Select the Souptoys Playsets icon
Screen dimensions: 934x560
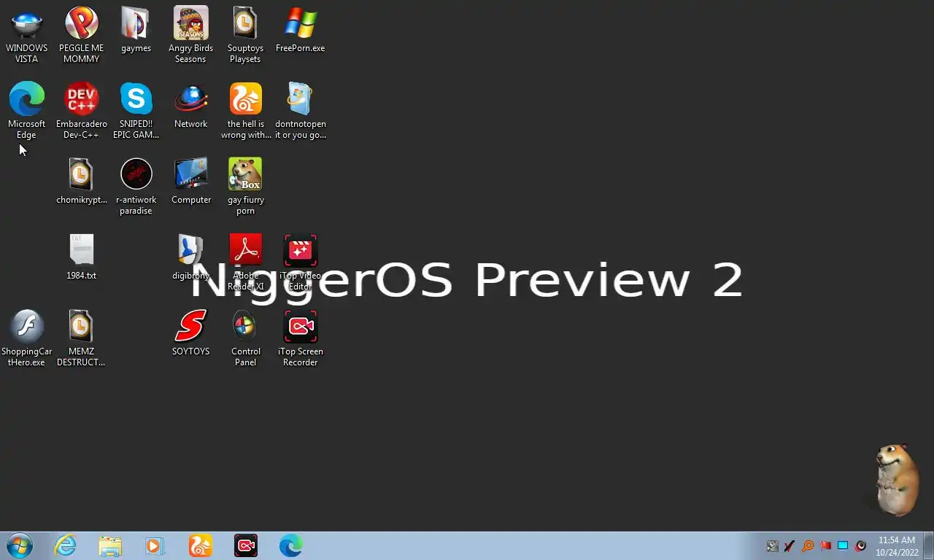pyautogui.click(x=245, y=34)
